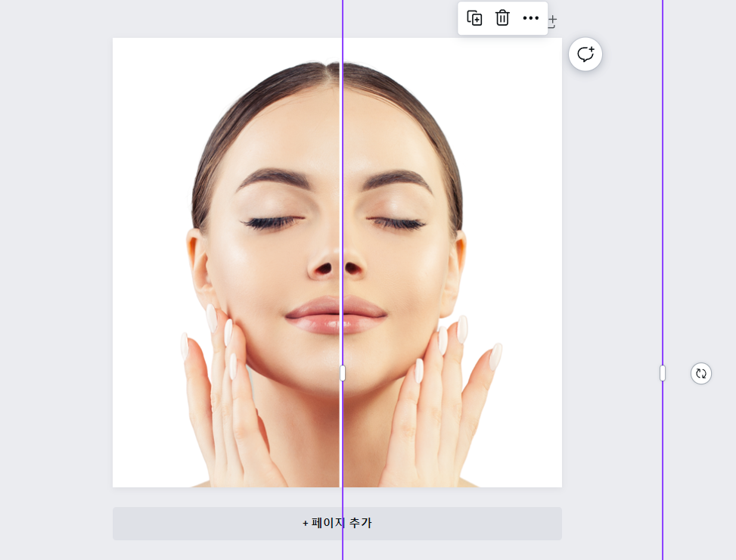736x560 pixels.
Task: Duplicate the page with the copy icon
Action: [x=474, y=18]
